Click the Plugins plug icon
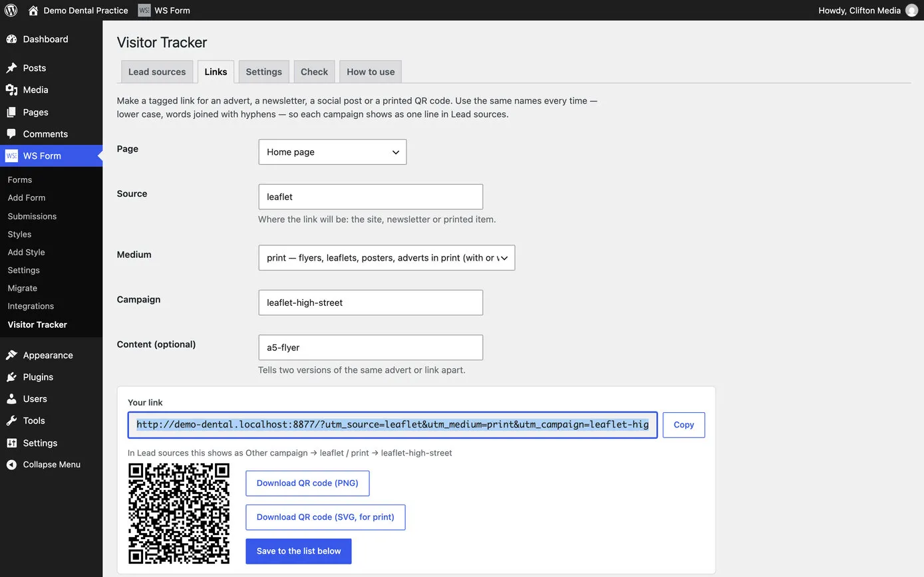 [11, 377]
